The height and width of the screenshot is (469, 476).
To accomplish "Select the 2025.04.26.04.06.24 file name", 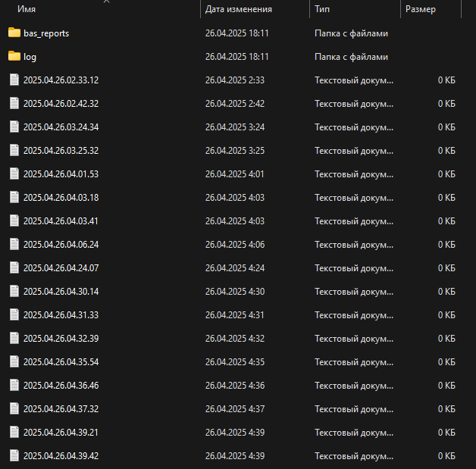I will coord(61,245).
